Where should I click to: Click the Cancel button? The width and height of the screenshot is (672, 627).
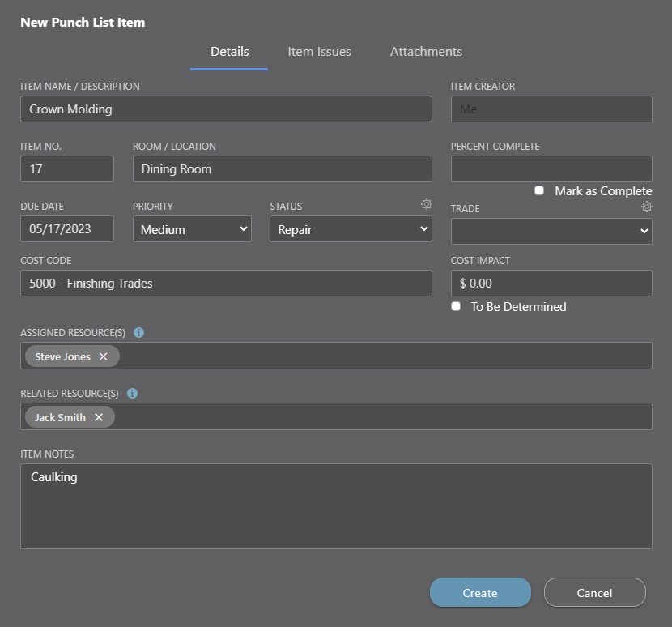click(x=594, y=593)
